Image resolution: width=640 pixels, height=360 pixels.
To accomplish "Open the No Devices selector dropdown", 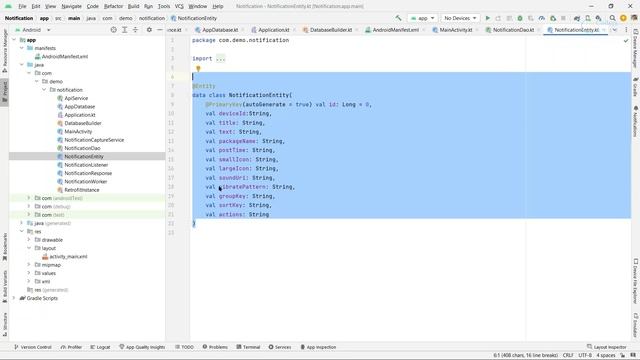I will pyautogui.click(x=460, y=18).
